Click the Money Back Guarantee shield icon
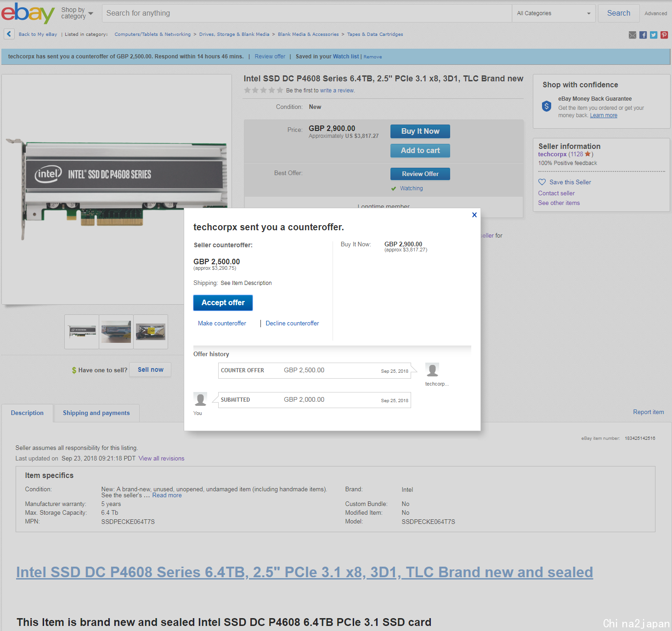672x631 pixels. (546, 106)
